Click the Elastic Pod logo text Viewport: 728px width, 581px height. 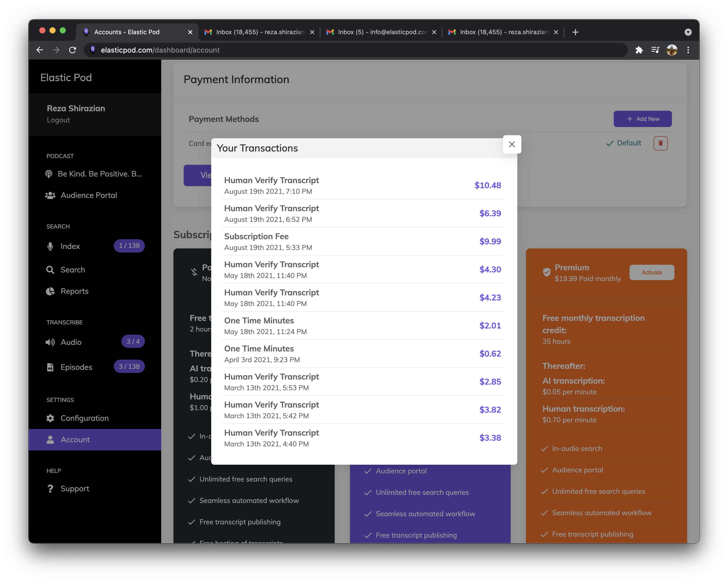[66, 78]
